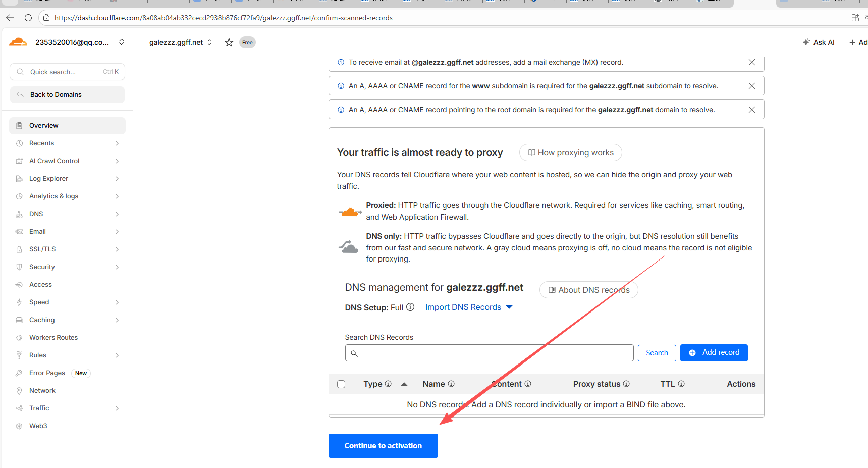Image resolution: width=868 pixels, height=468 pixels.
Task: Toggle the select-all DNS records checkbox
Action: 341,384
